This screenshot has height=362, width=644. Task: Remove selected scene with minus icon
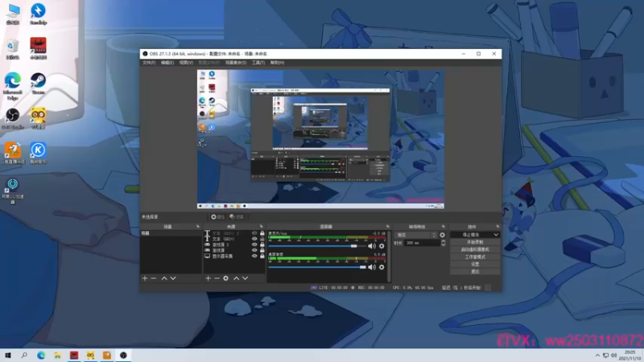click(x=154, y=278)
